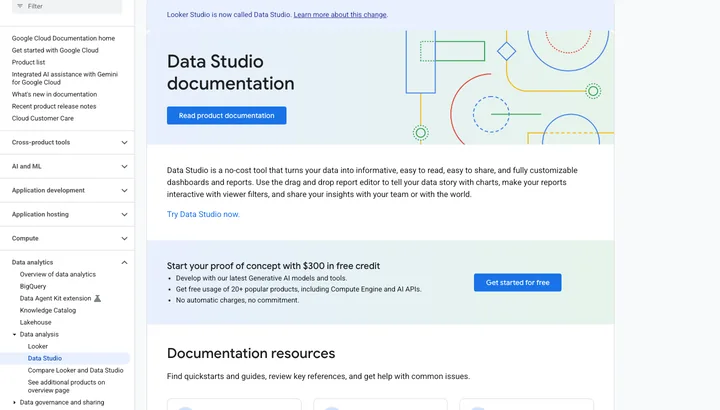
Task: Expand the Compute section
Action: coord(124,238)
